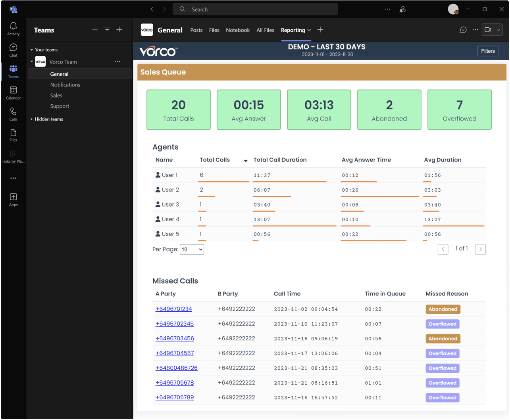
Task: Go to previous agents page
Action: pyautogui.click(x=443, y=249)
